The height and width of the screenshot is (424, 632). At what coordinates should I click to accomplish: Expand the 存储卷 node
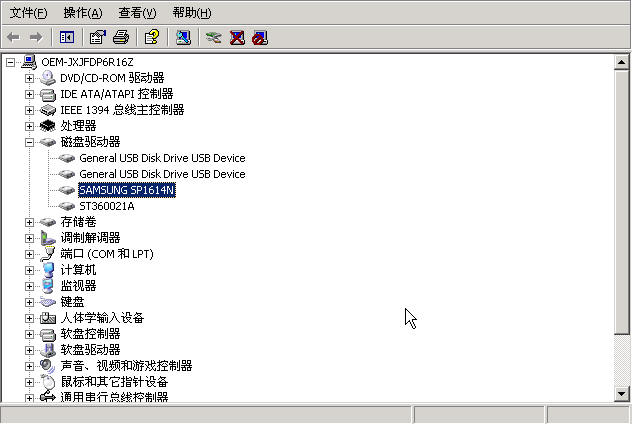point(29,222)
